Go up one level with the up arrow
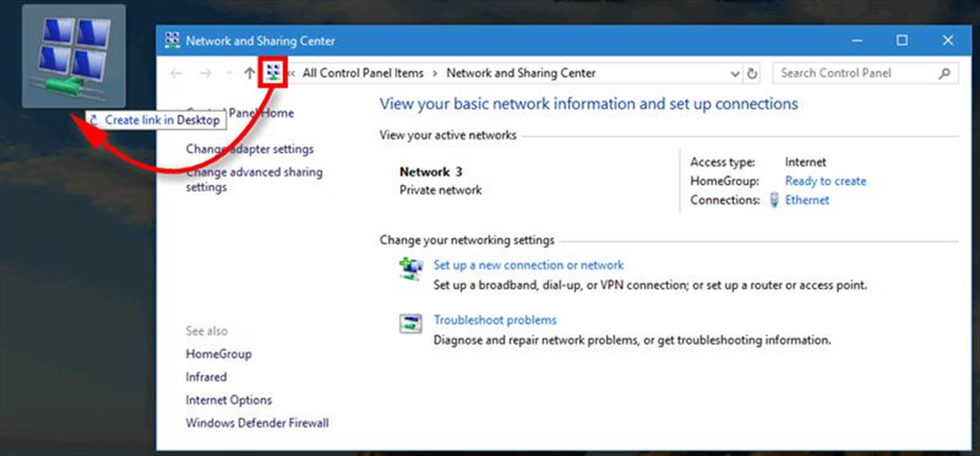 coord(249,74)
